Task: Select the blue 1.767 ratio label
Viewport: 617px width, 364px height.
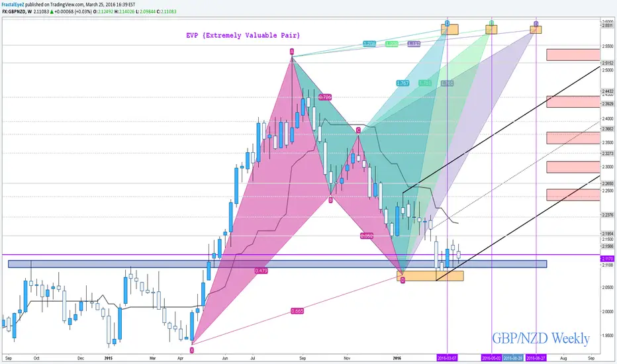Action: coord(403,83)
